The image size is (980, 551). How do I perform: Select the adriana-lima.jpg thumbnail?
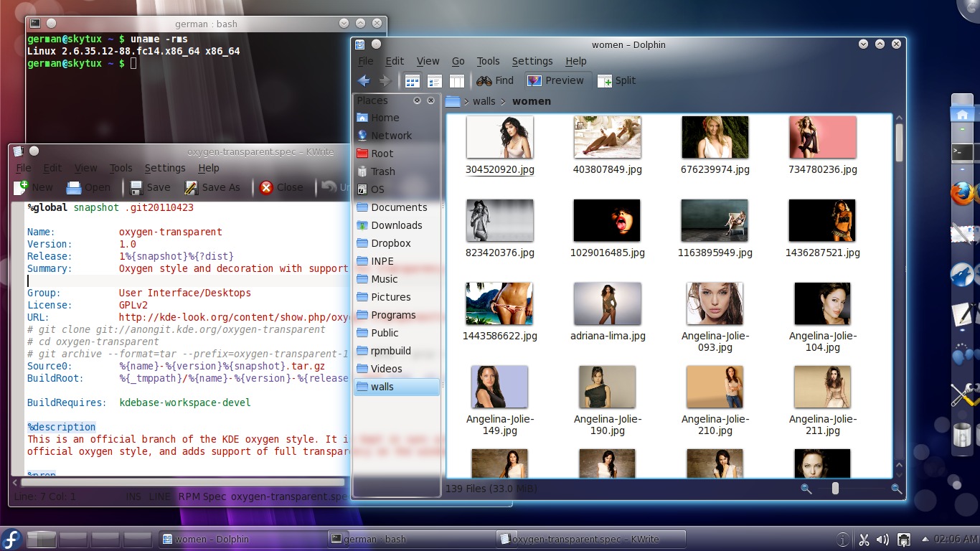point(607,303)
